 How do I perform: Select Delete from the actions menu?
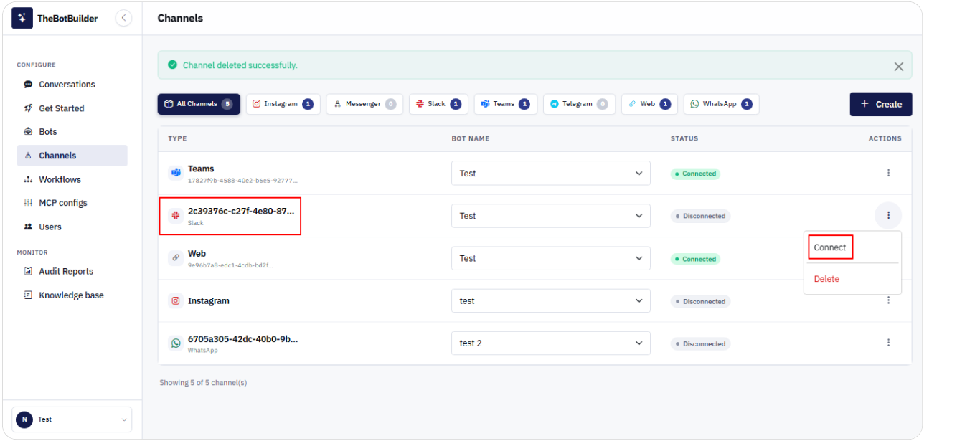coord(826,279)
